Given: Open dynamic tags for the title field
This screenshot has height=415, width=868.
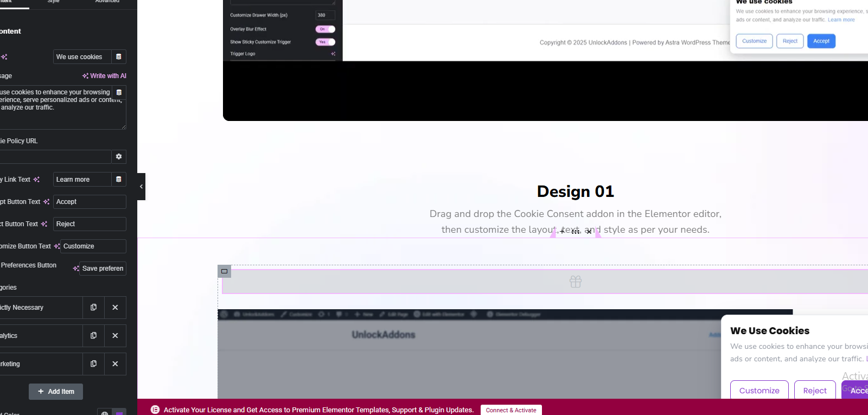Looking at the screenshot, I should tap(118, 57).
